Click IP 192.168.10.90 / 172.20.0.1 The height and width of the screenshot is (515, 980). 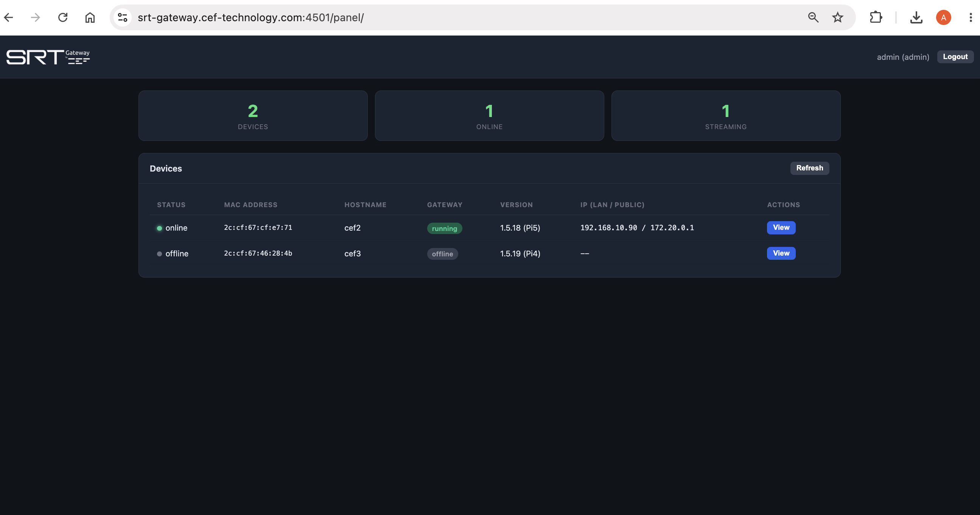[637, 228]
